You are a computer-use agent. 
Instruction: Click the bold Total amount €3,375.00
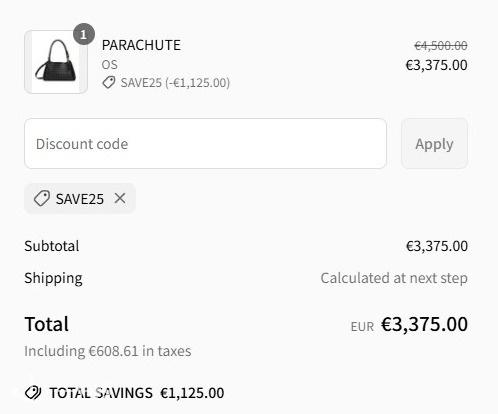click(424, 324)
